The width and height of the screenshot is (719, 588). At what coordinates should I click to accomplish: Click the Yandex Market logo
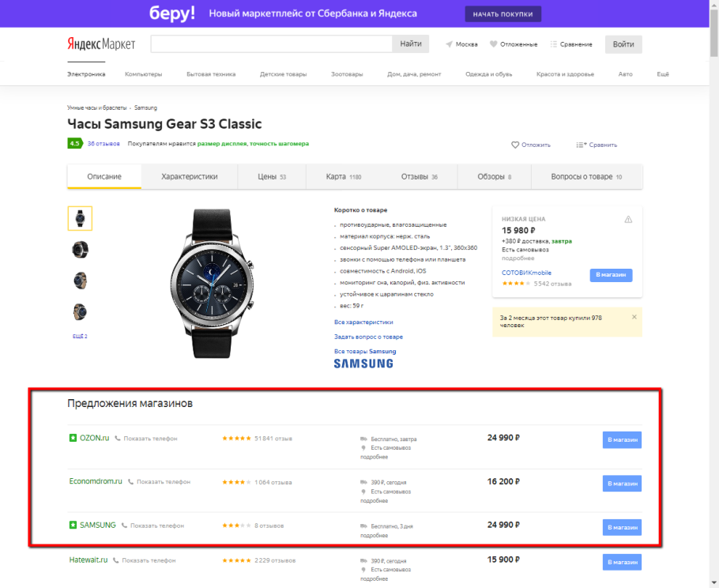[x=101, y=44]
